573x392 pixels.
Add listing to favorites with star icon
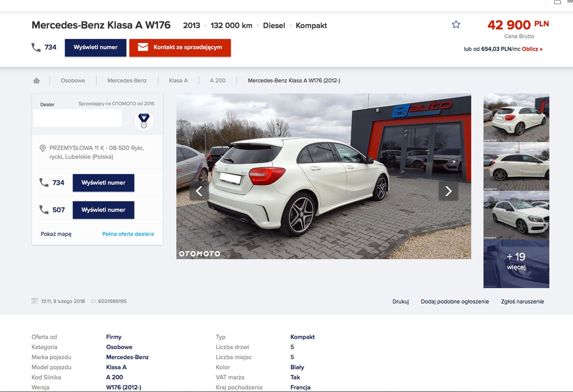tap(456, 24)
